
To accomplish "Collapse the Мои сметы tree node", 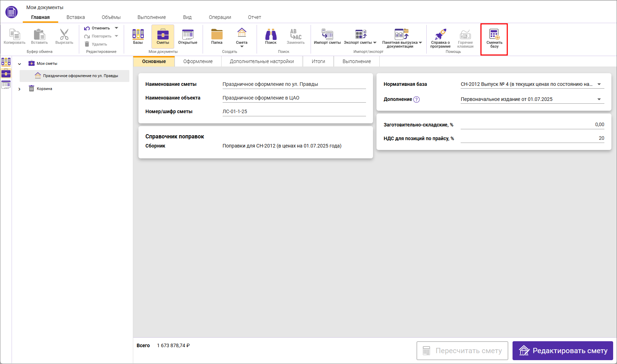I will click(20, 64).
